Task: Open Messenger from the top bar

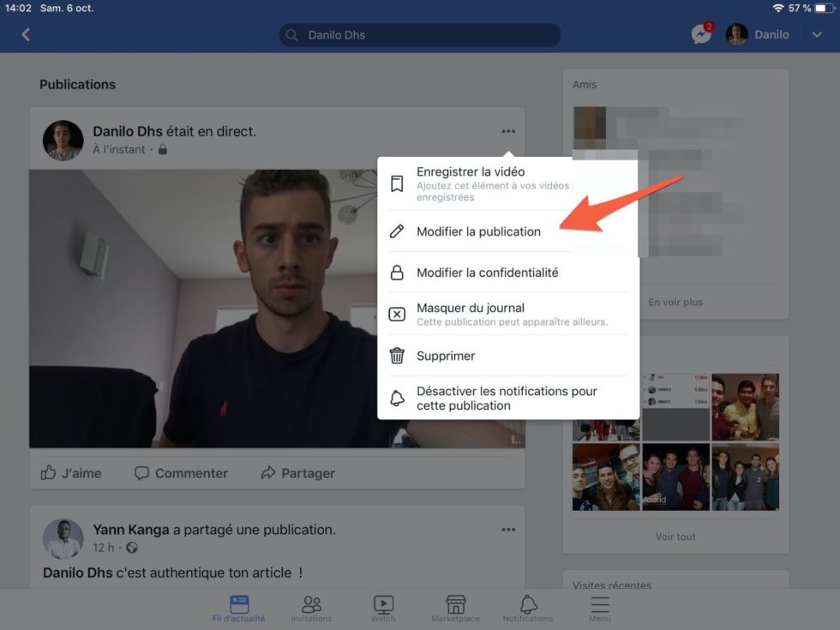Action: click(700, 34)
